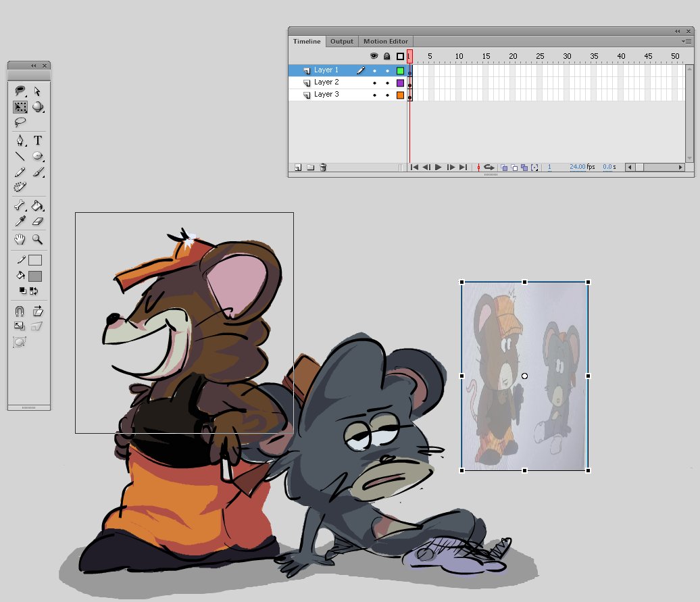The width and height of the screenshot is (700, 602).
Task: Select the Lasso tool
Action: click(20, 122)
